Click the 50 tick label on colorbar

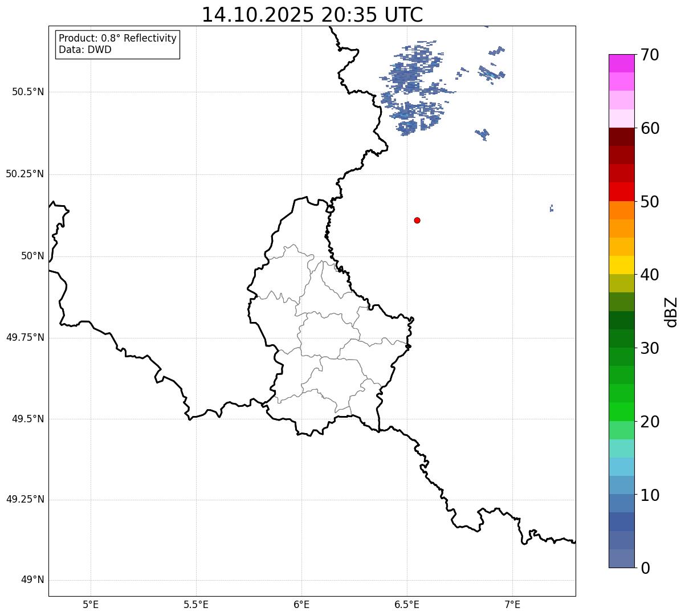(650, 202)
